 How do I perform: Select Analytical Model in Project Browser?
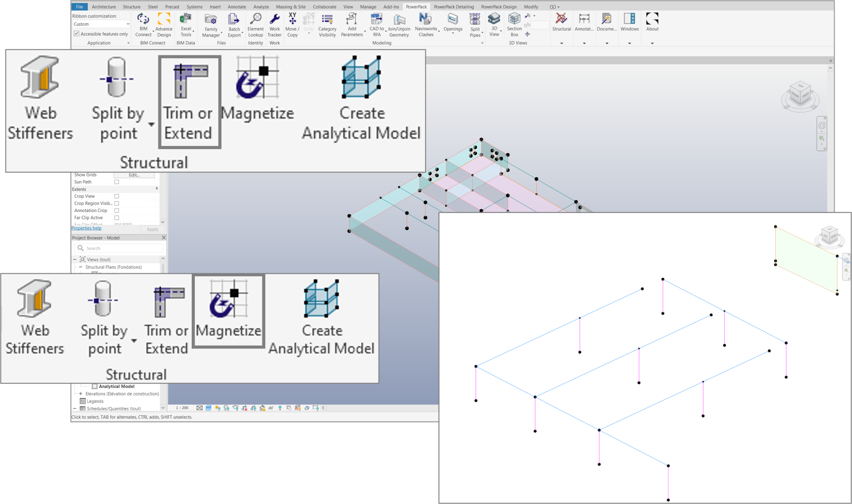[116, 386]
